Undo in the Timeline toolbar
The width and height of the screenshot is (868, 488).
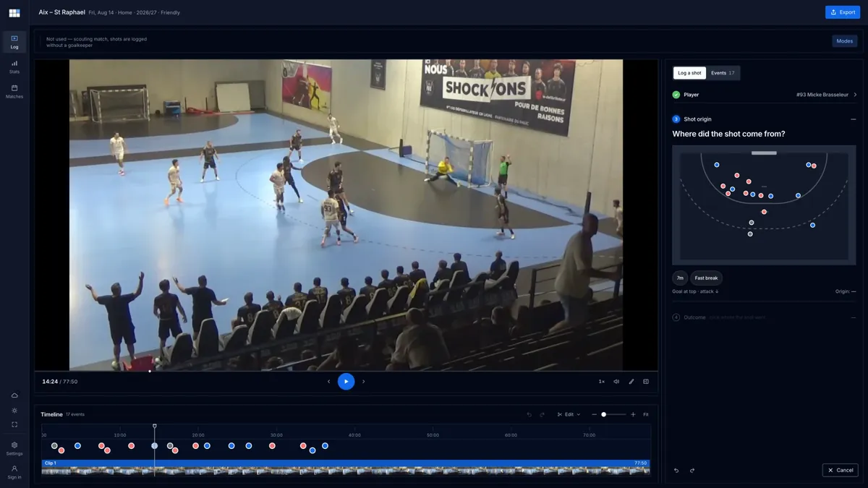(x=529, y=414)
